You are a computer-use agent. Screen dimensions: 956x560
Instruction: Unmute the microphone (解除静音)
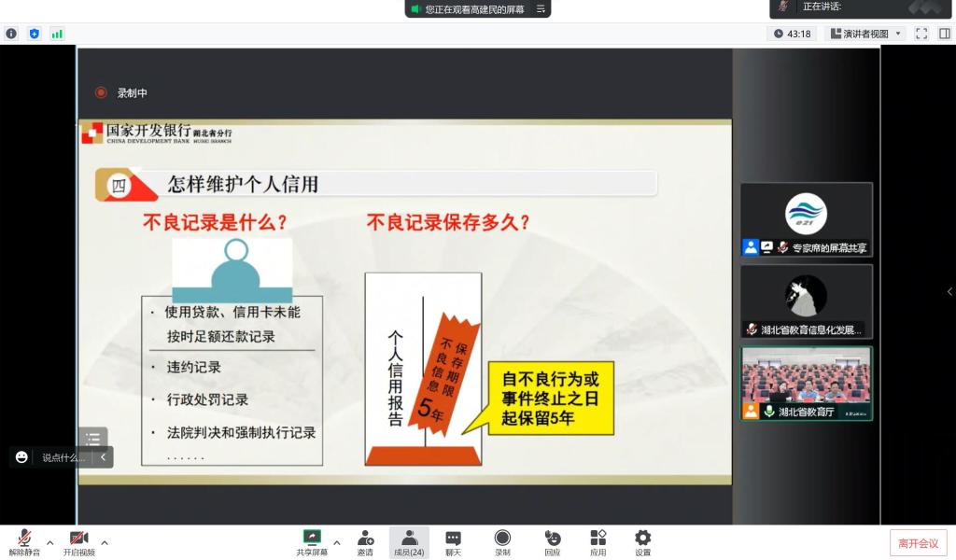(x=25, y=541)
